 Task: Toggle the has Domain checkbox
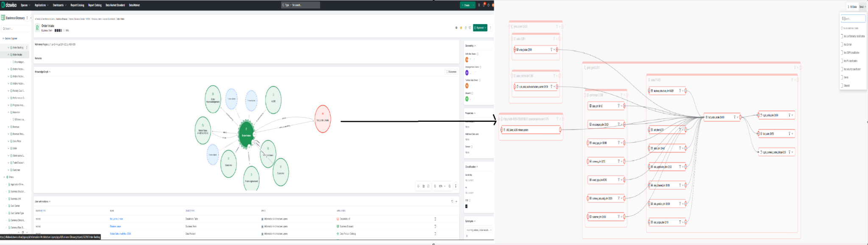tap(842, 44)
